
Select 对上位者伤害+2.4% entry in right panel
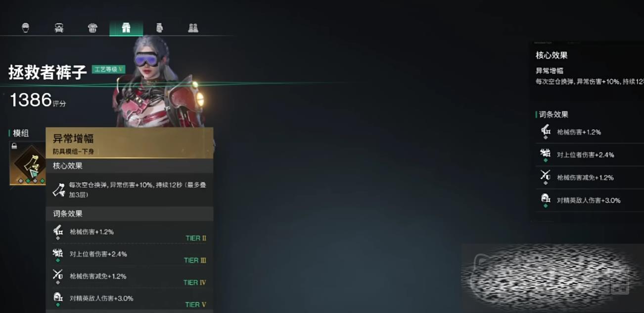590,155
